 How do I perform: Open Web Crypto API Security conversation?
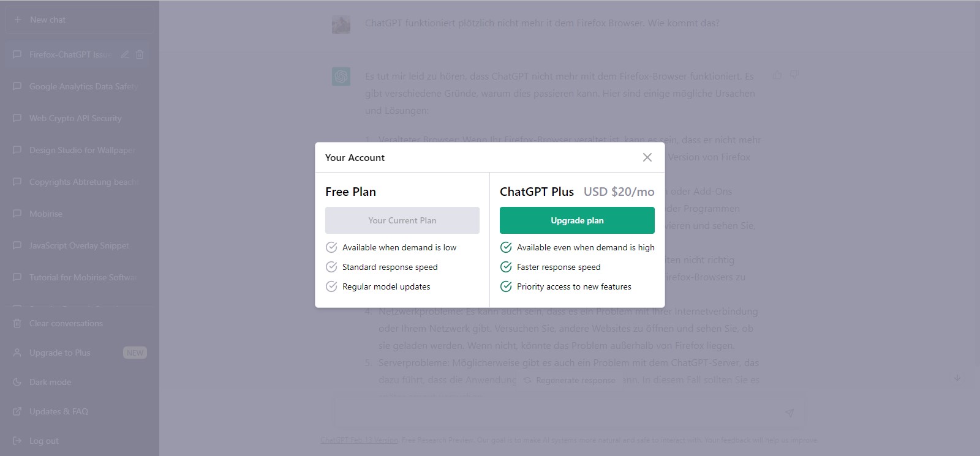[75, 118]
